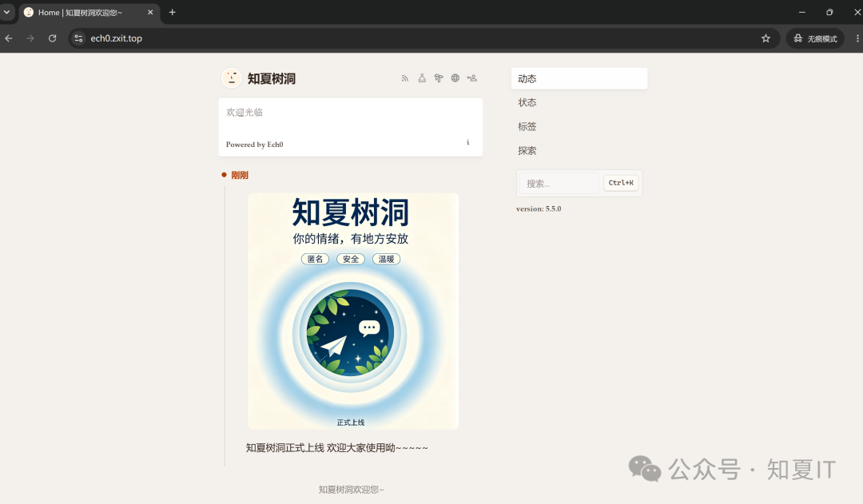The image size is (863, 504).
Task: Click the 无痕模式 incognito indicator
Action: [x=815, y=38]
